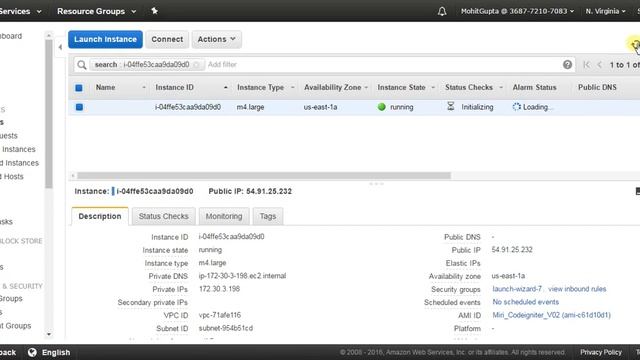Sort by Status Checks column
This screenshot has width=640, height=360.
tap(469, 87)
